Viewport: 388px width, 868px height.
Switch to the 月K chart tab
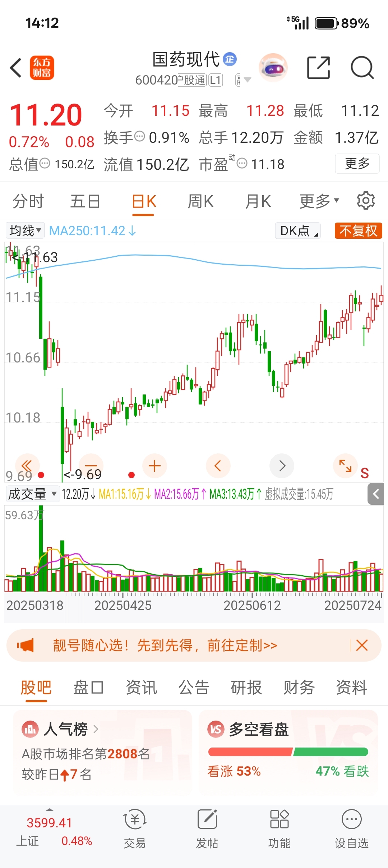pos(258,201)
